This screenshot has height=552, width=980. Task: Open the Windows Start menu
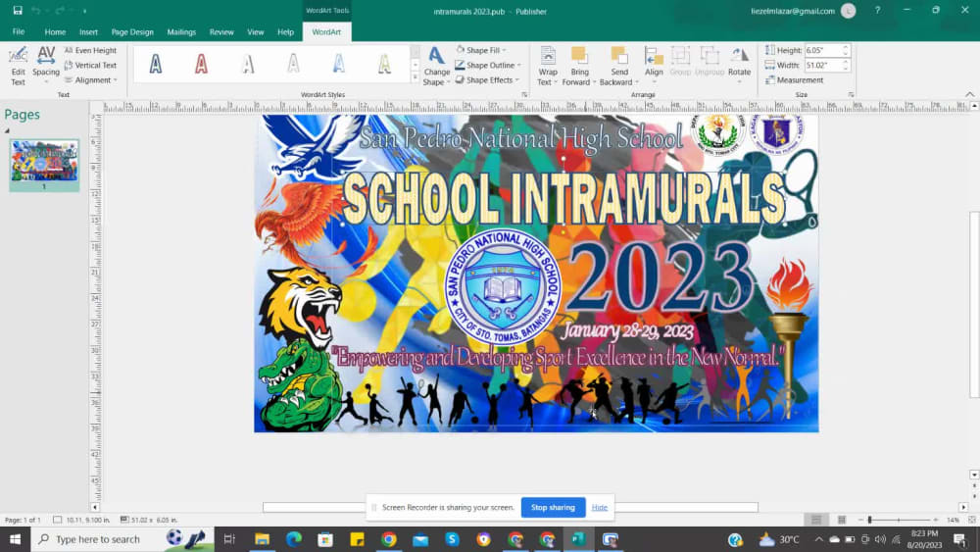point(15,539)
